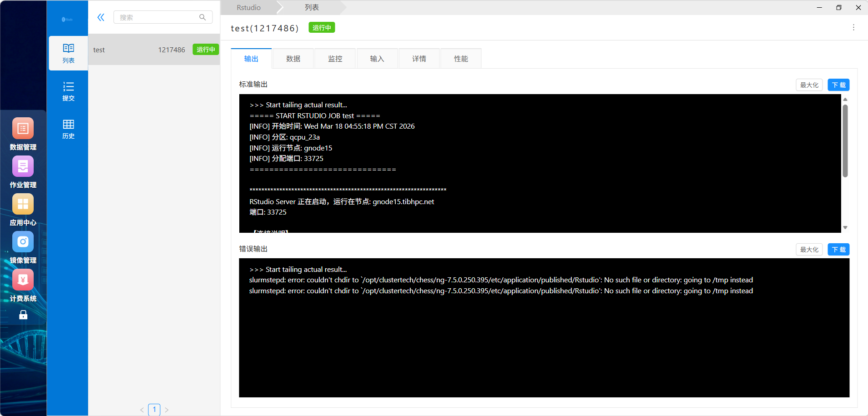The height and width of the screenshot is (416, 868).
Task: Switch to the 数据 tab
Action: coord(293,59)
